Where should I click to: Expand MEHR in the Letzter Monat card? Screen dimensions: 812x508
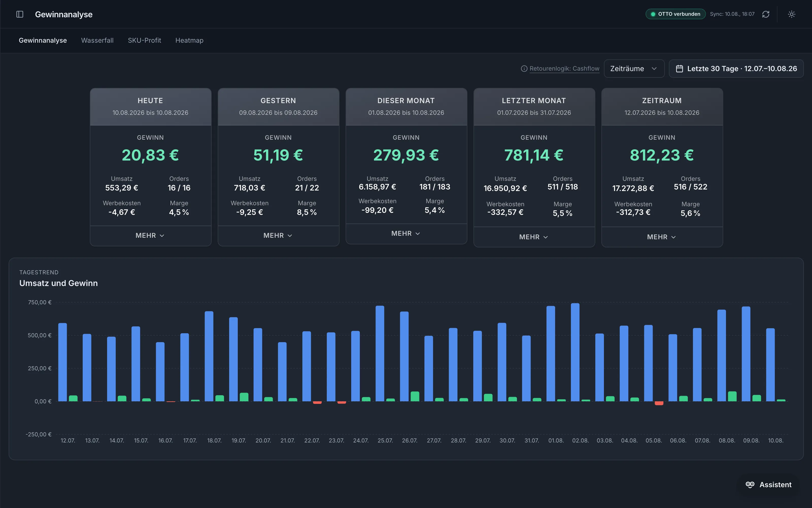534,237
